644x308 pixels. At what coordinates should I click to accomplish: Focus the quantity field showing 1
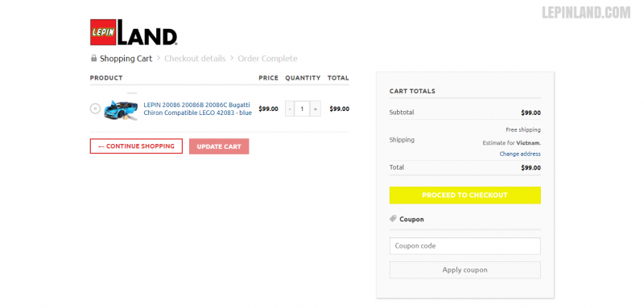[x=303, y=109]
